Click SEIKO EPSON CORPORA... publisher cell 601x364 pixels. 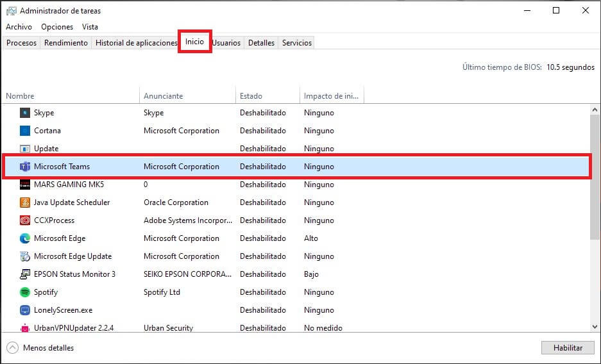[187, 274]
